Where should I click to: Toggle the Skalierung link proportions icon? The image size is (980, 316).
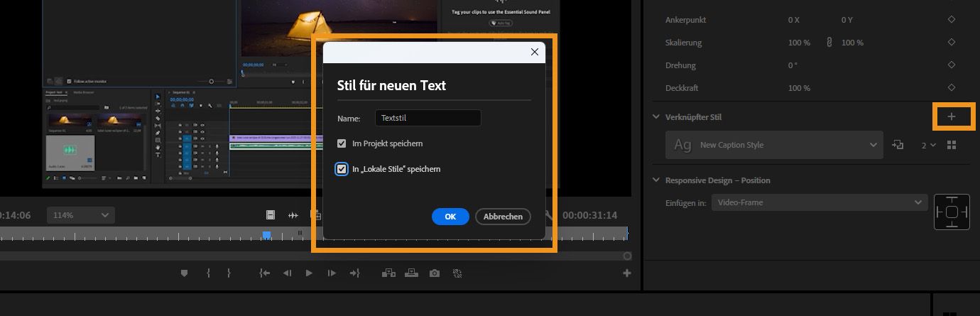[x=829, y=43]
